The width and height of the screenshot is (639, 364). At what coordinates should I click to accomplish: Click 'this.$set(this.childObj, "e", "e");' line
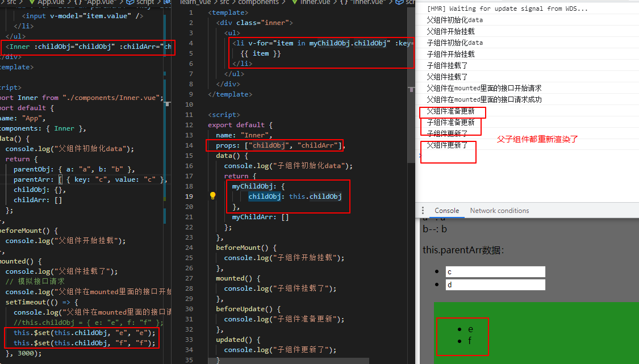tap(85, 333)
